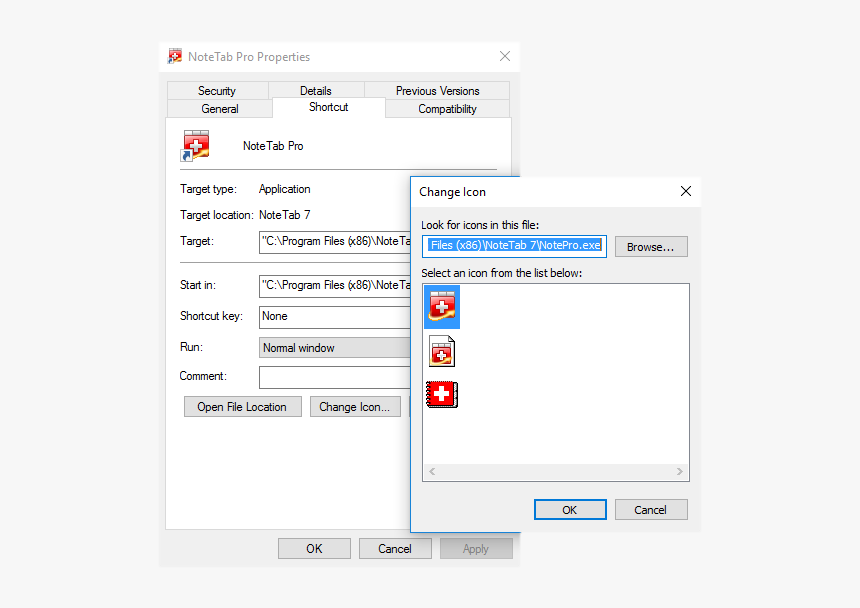Image resolution: width=860 pixels, height=608 pixels.
Task: Click Cancel in the Properties window
Action: 395,549
